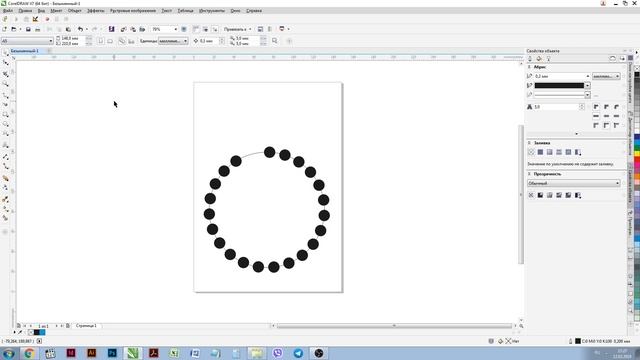
Task: Open the Эффекты menu
Action: [96, 11]
